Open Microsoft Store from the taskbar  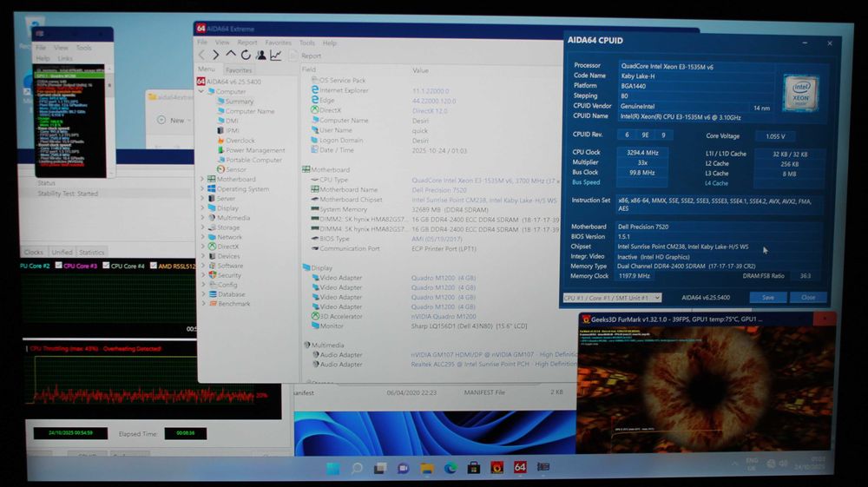473,468
